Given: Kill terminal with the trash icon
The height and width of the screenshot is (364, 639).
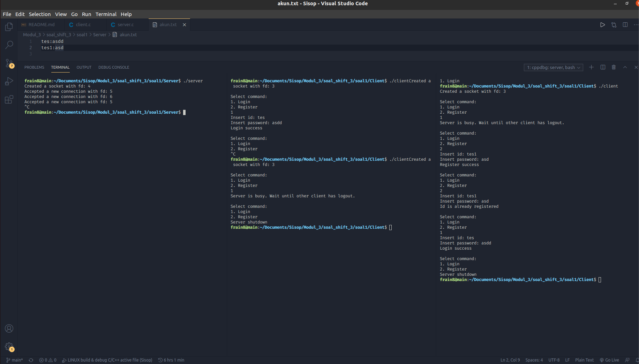Looking at the screenshot, I should [x=614, y=67].
